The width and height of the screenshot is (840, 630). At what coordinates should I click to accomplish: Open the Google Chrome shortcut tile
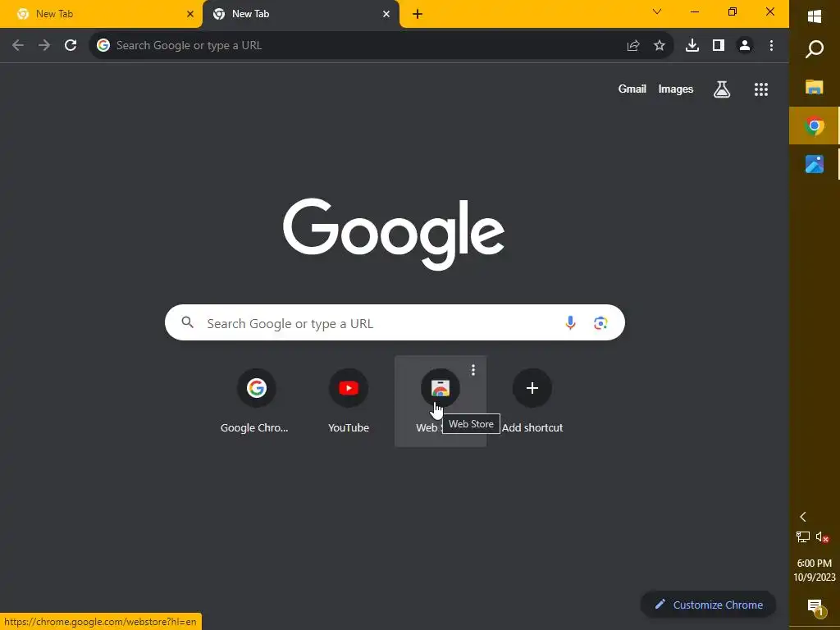click(257, 400)
